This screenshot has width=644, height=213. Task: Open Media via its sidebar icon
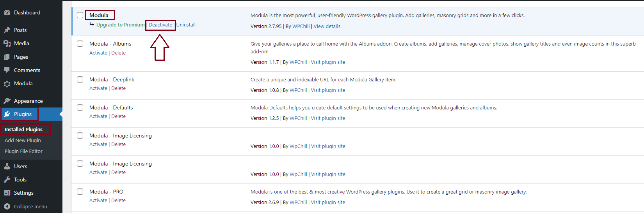[x=7, y=43]
